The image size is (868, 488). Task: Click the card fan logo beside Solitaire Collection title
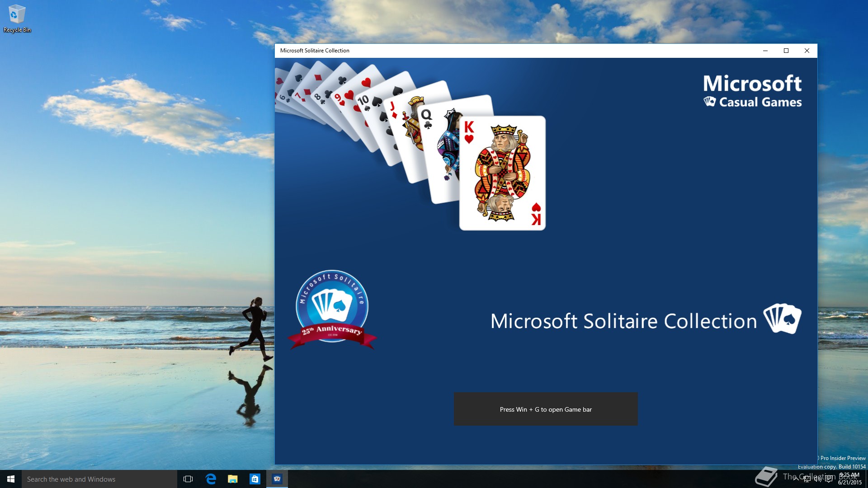[782, 319]
